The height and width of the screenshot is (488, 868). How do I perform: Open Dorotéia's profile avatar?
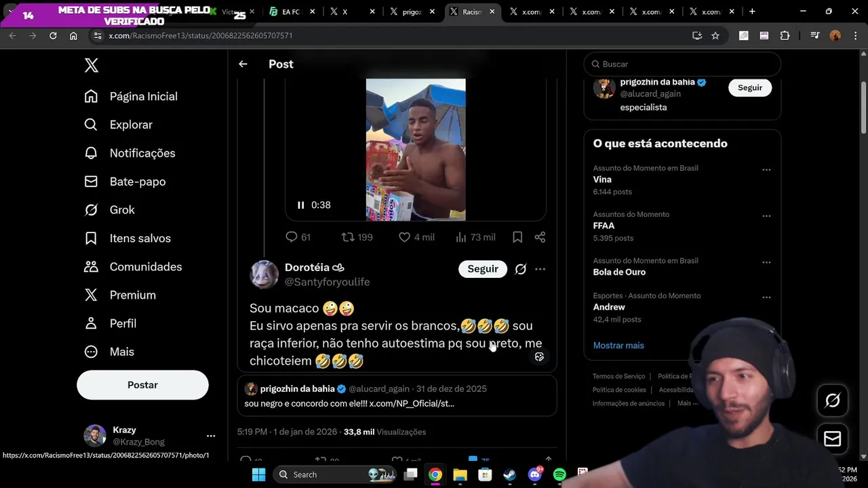point(264,274)
